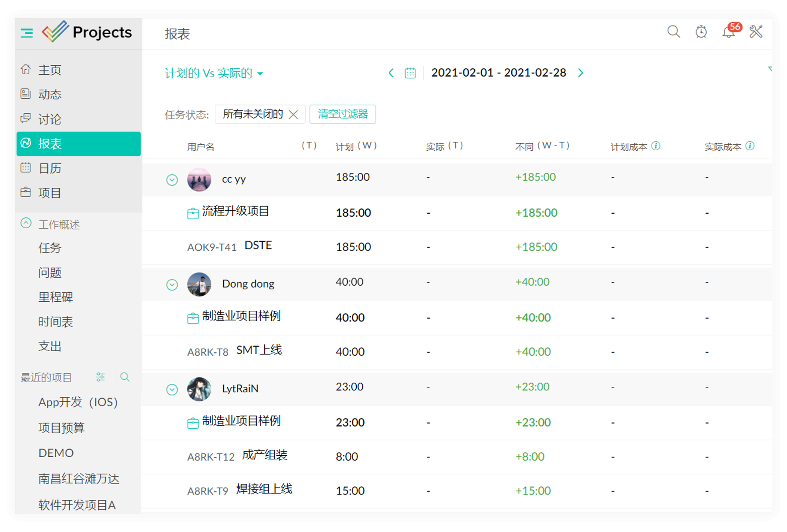The height and width of the screenshot is (532, 787).
Task: Click the hamburger menu icon
Action: point(27,33)
